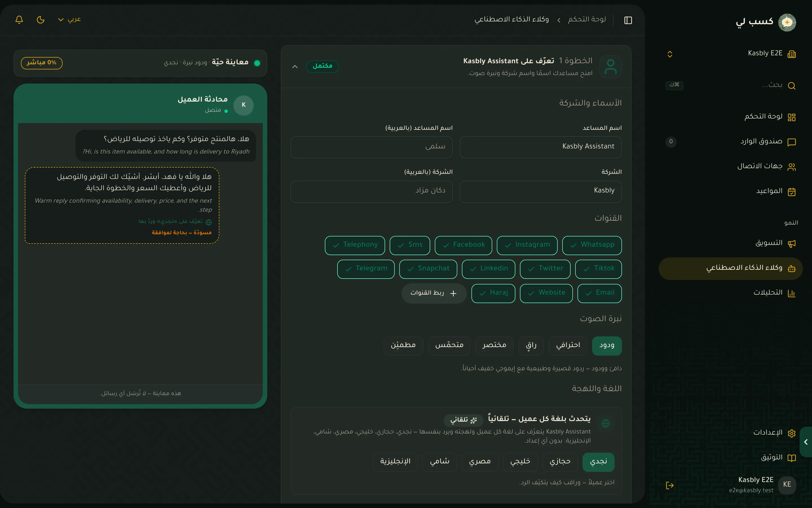Click the gear icon for الإعدادات
Image resolution: width=812 pixels, height=508 pixels.
[791, 433]
